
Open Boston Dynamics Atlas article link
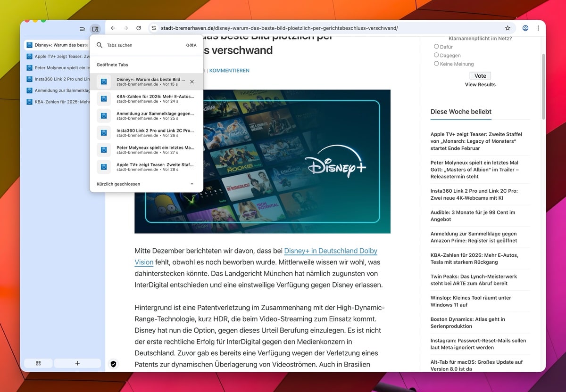(467, 323)
